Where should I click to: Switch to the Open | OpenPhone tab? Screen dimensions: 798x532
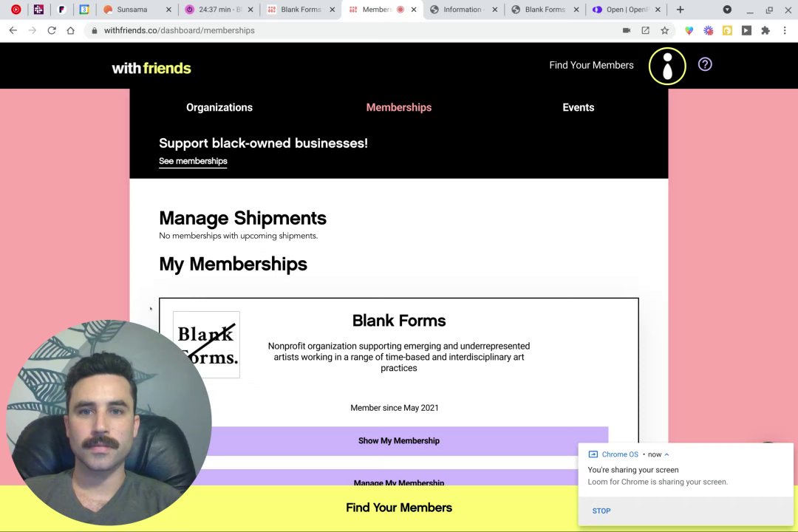coord(627,9)
